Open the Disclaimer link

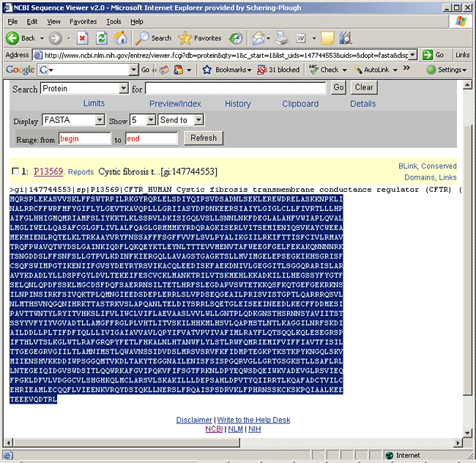click(x=194, y=420)
